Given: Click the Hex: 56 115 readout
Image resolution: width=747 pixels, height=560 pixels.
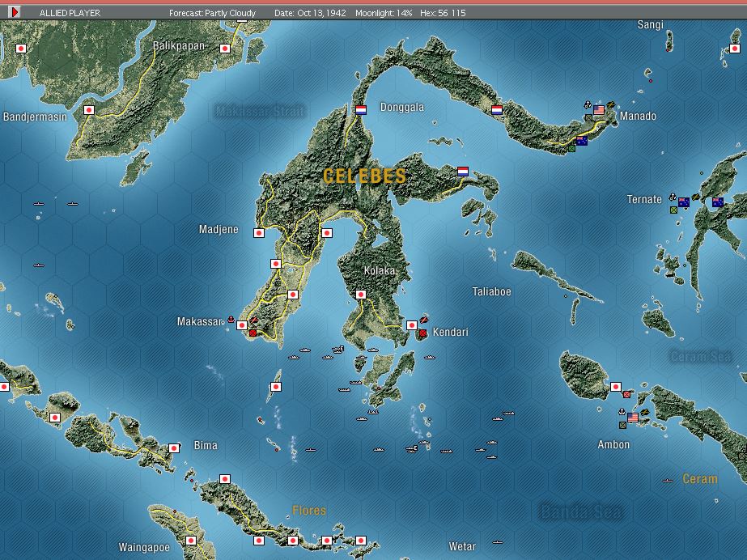Looking at the screenshot, I should [443, 13].
